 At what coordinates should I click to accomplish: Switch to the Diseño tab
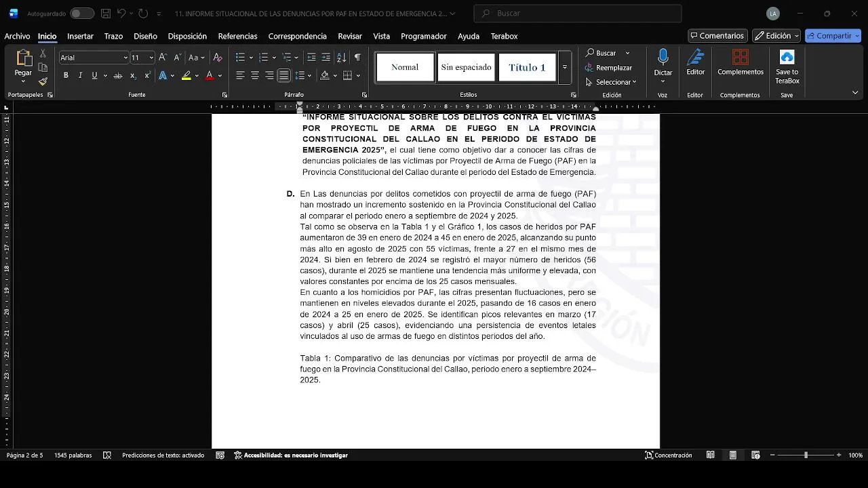click(x=145, y=36)
